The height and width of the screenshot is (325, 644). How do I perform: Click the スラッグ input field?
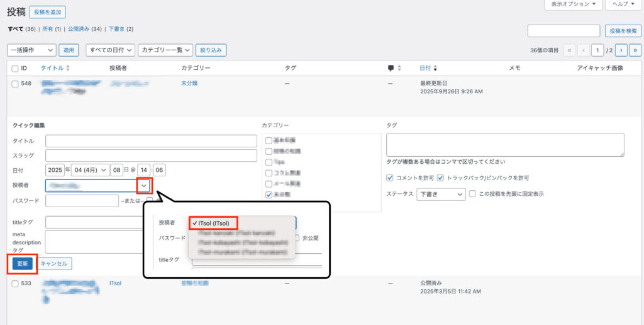(x=151, y=156)
